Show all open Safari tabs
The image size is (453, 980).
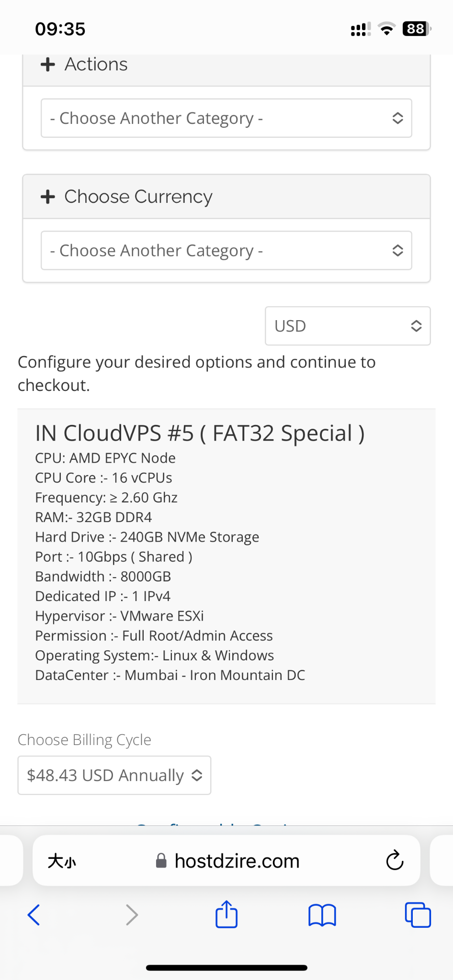point(418,915)
